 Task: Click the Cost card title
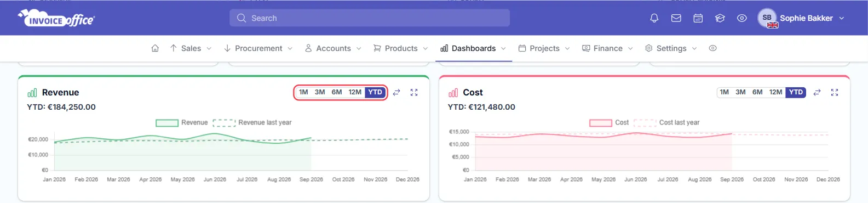coord(473,92)
